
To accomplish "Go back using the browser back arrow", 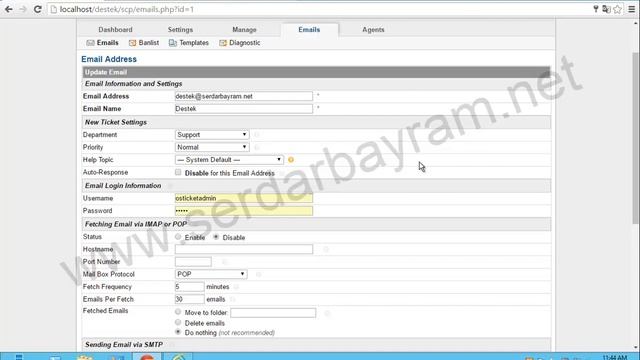I will [x=9, y=9].
